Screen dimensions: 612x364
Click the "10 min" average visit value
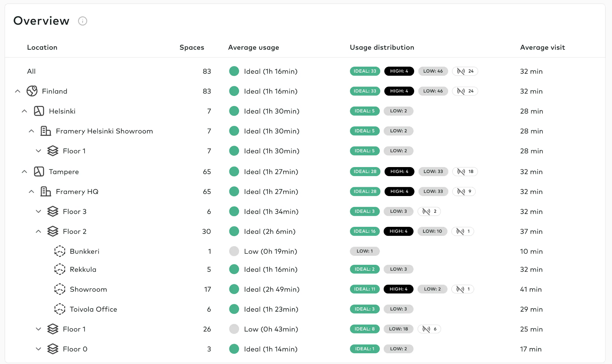[531, 251]
